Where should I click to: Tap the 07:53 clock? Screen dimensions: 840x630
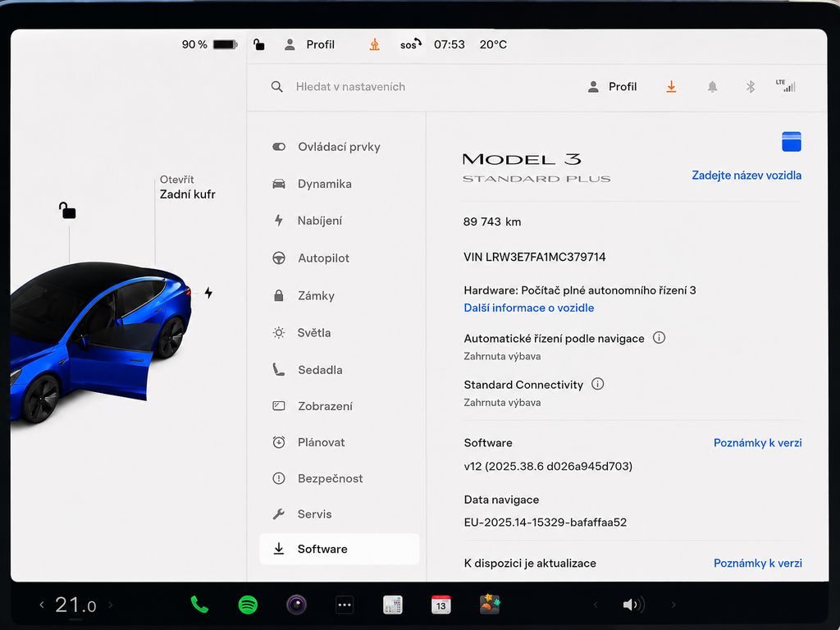click(x=449, y=44)
